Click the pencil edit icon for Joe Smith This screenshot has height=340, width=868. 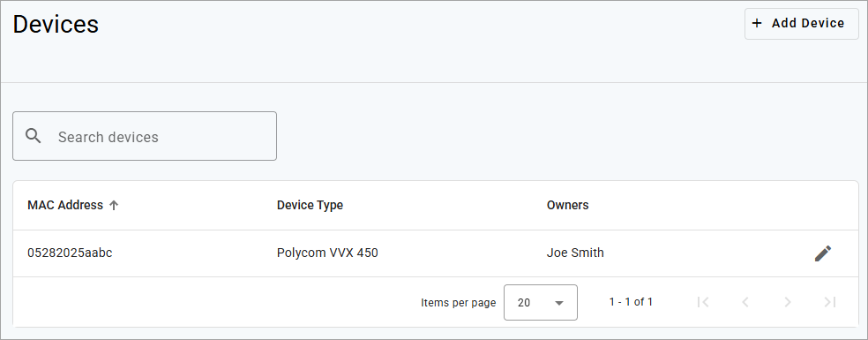(823, 253)
